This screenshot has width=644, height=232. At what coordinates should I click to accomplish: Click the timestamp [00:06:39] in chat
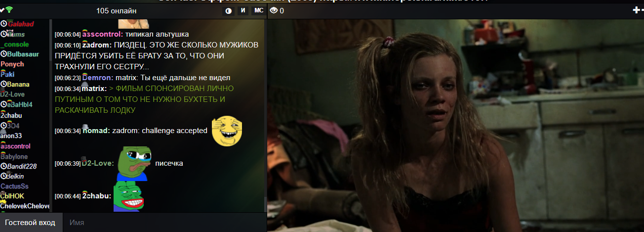point(68,164)
